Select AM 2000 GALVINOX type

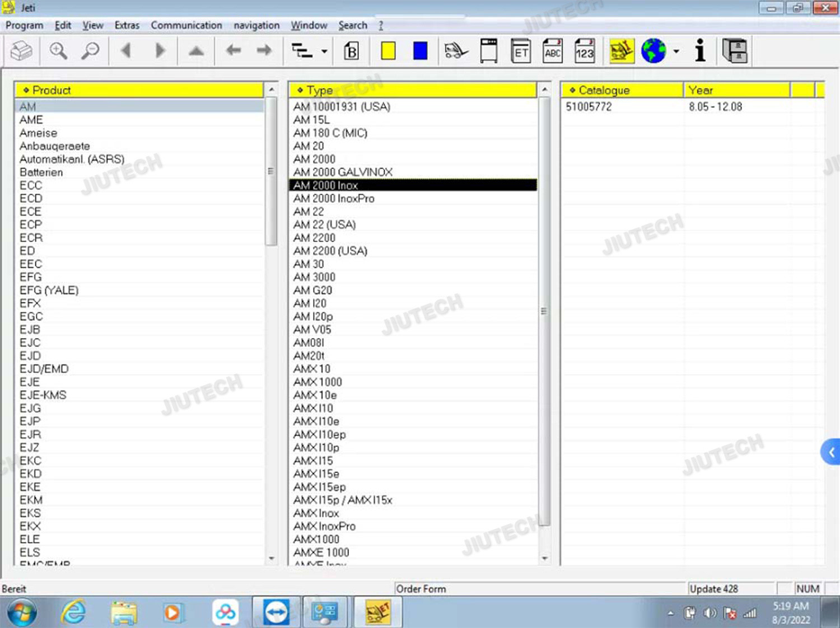click(413, 172)
